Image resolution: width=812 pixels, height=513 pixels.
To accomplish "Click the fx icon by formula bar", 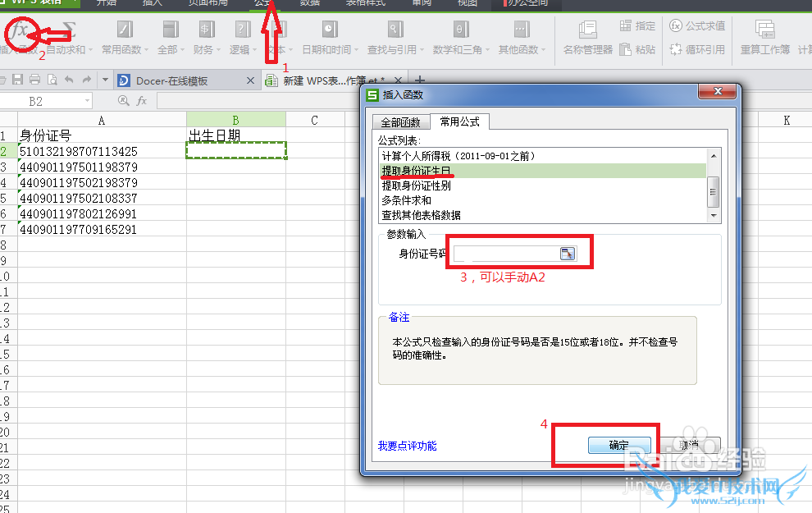I will point(141,100).
